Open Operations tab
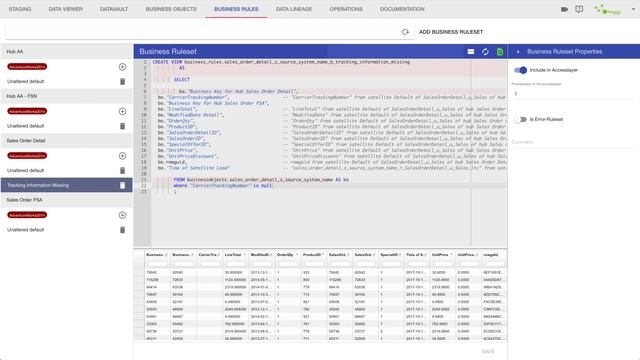Screen dimensions: 640x360 346,9
